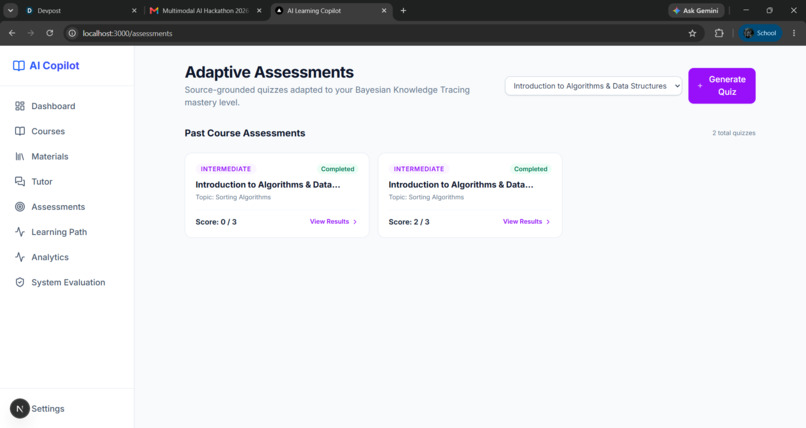Go forward in browser history
806x428 pixels.
31,33
